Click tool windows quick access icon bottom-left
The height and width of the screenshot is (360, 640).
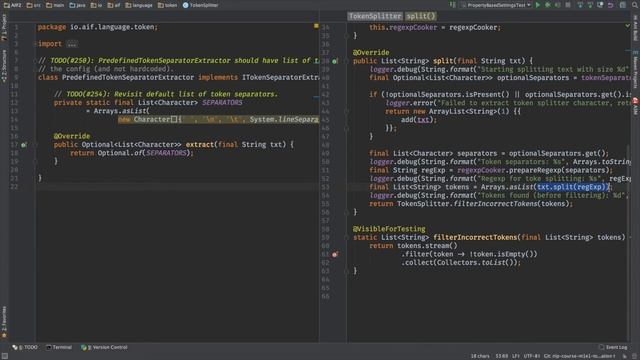[x=4, y=356]
